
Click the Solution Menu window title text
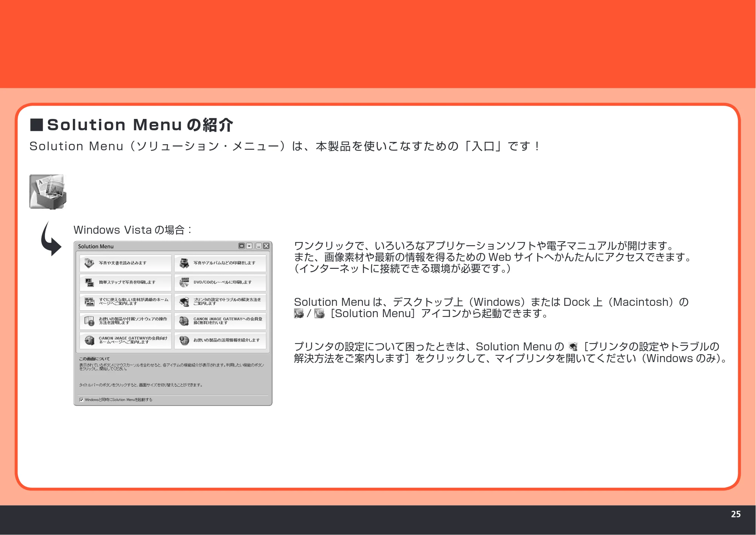click(x=96, y=247)
